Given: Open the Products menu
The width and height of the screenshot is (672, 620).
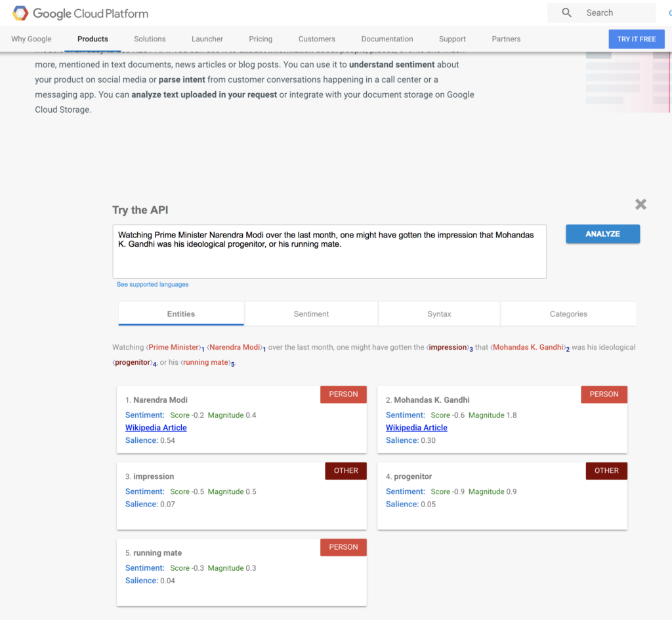Looking at the screenshot, I should point(93,39).
